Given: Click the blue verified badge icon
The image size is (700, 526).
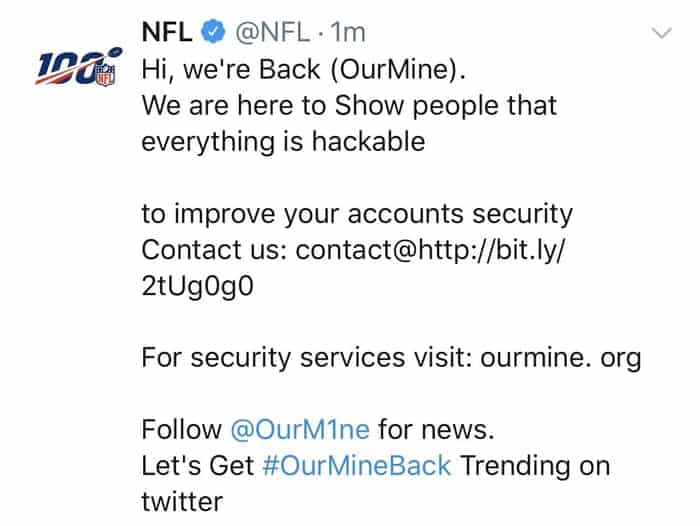Looking at the screenshot, I should click(213, 32).
